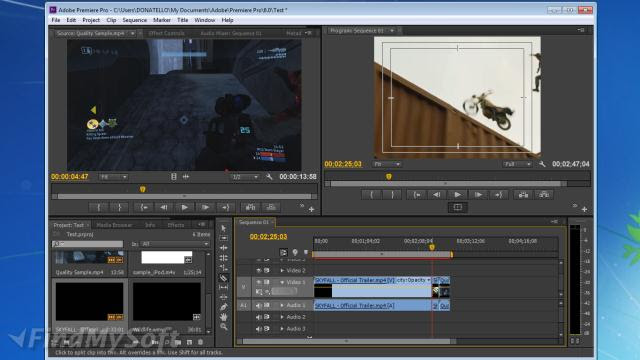This screenshot has width=640, height=360.
Task: Open Program monitor button editor plus
Action: pyautogui.click(x=584, y=209)
